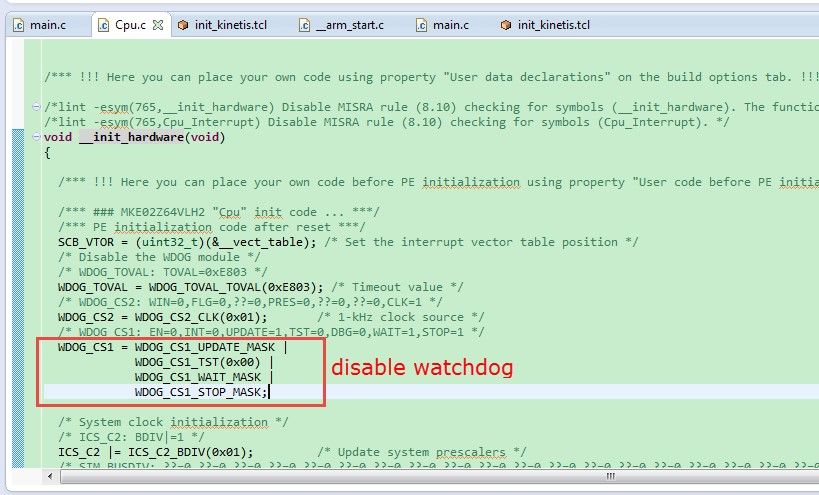Click the 'Set the interrupt vector table position' comment

[x=481, y=242]
